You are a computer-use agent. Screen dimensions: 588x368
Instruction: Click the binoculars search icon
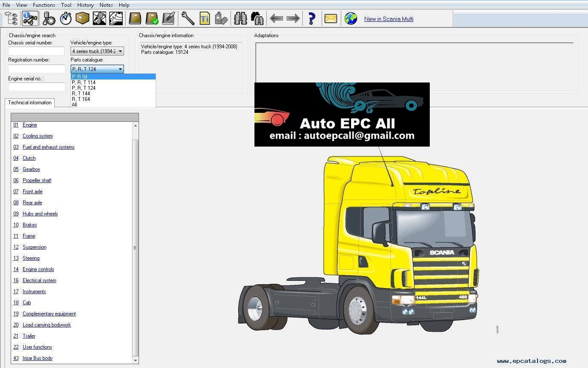pyautogui.click(x=240, y=18)
